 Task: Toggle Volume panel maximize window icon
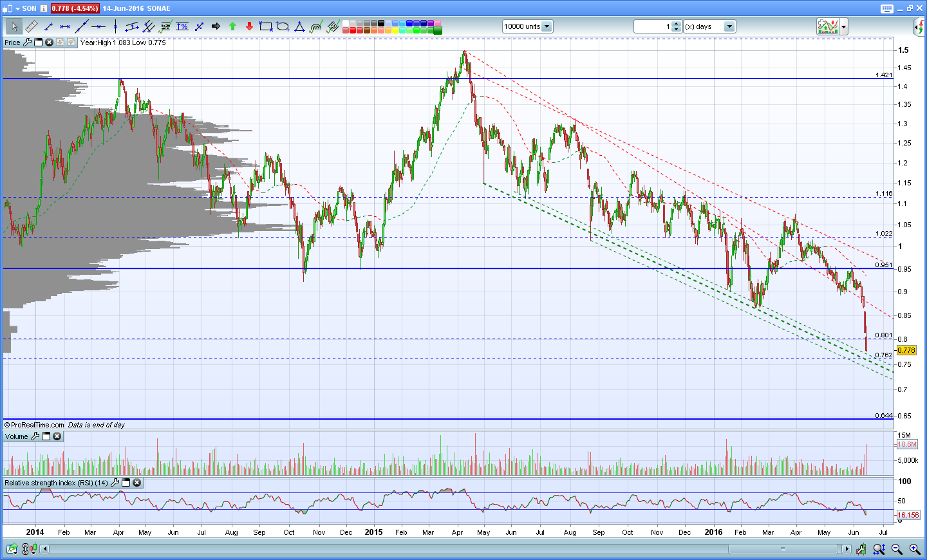46,436
